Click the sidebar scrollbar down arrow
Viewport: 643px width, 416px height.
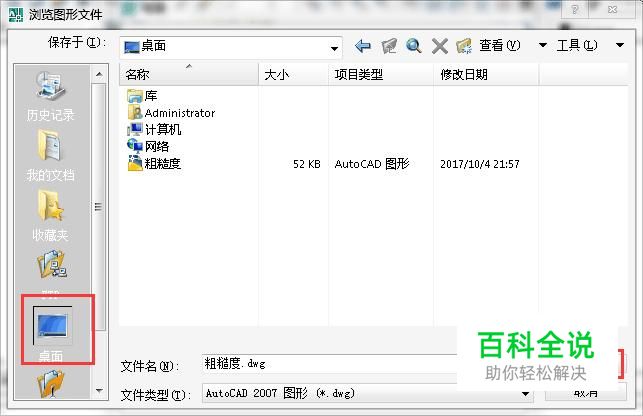(x=99, y=390)
